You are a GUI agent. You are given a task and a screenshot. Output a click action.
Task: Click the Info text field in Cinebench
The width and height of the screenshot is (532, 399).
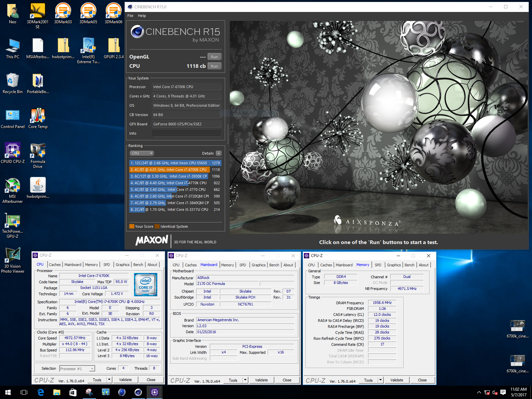point(186,133)
